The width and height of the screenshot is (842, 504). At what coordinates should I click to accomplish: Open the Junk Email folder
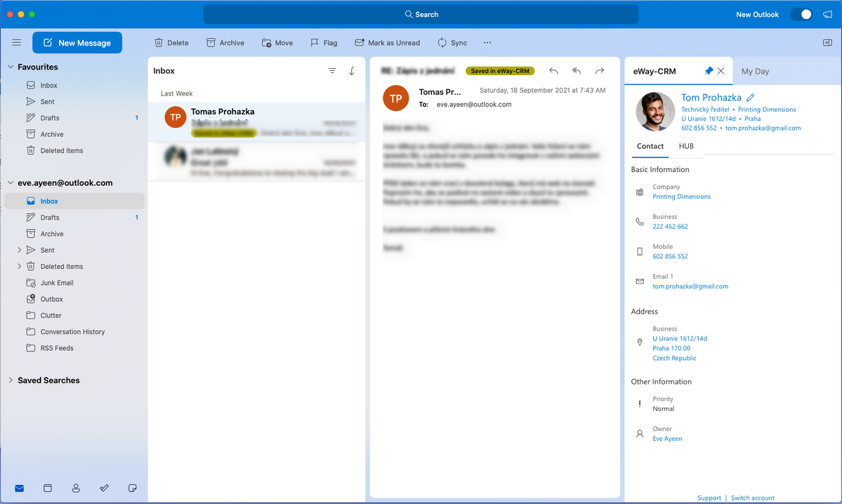tap(57, 283)
